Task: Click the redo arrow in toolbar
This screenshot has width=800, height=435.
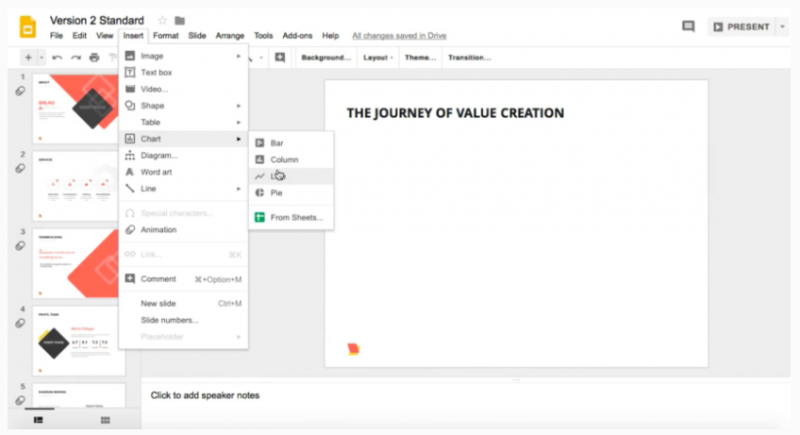Action: [75, 58]
